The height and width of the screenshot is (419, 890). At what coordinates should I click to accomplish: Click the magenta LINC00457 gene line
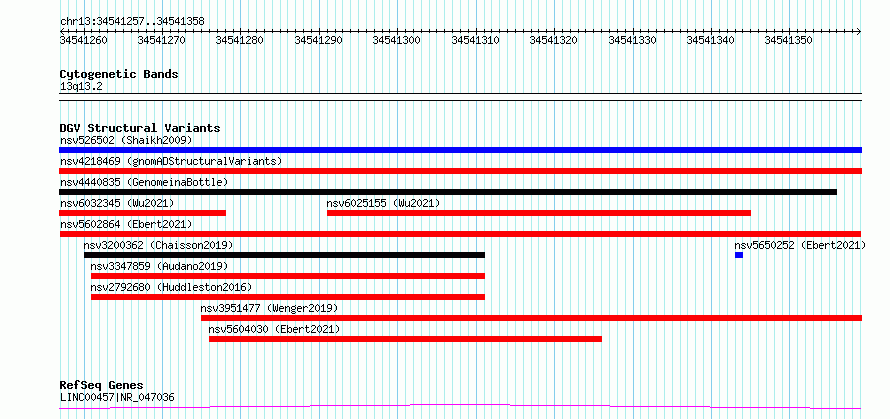[460, 406]
